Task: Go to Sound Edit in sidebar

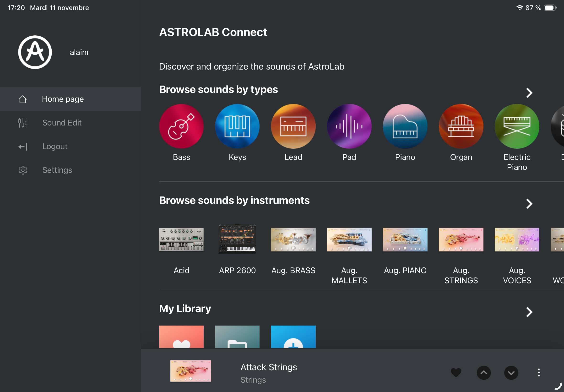Action: [62, 123]
